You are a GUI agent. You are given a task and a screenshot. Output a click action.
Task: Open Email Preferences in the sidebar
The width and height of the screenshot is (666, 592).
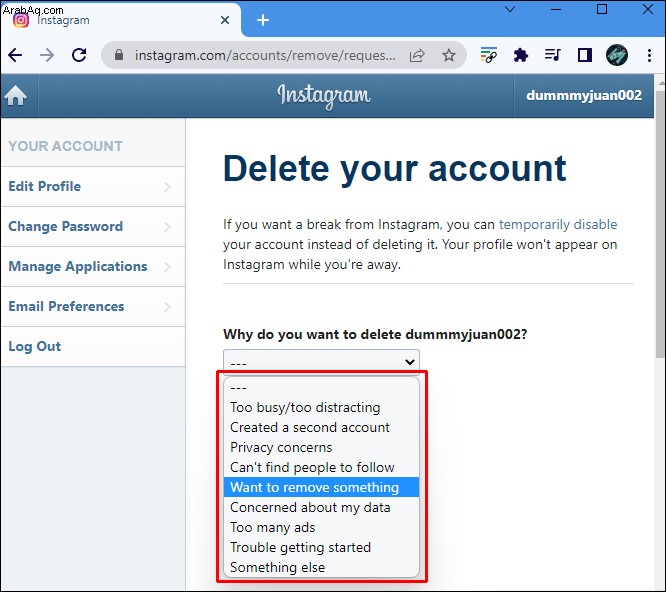click(x=93, y=306)
